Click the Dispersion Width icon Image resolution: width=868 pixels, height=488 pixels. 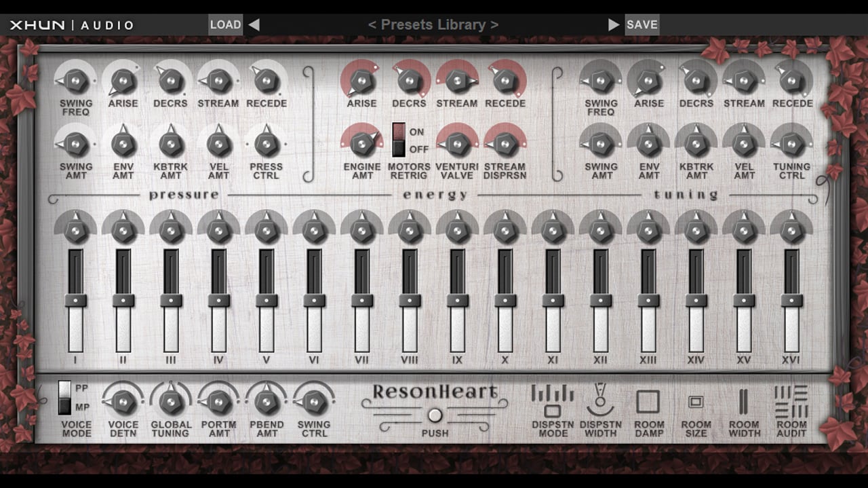coord(600,400)
